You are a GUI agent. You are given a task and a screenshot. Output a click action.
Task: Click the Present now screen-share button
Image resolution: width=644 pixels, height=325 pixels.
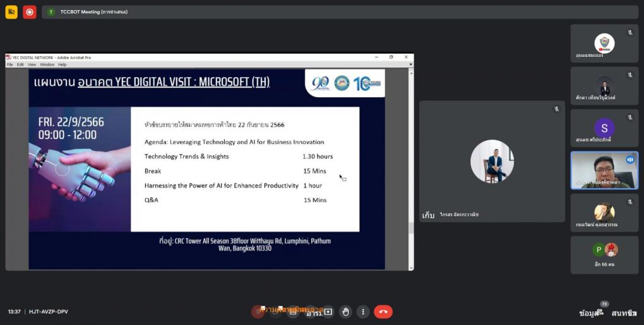[328, 312]
